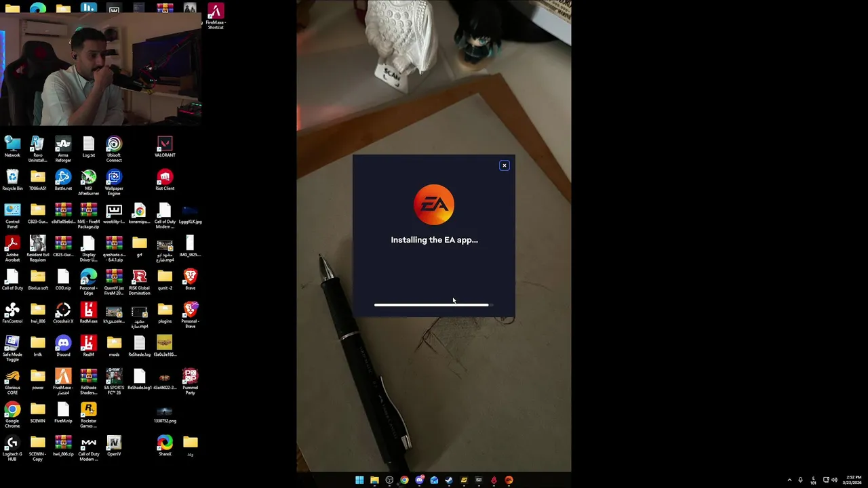Select the hwi_806.zip archive
This screenshot has width=868, height=488.
[63, 446]
